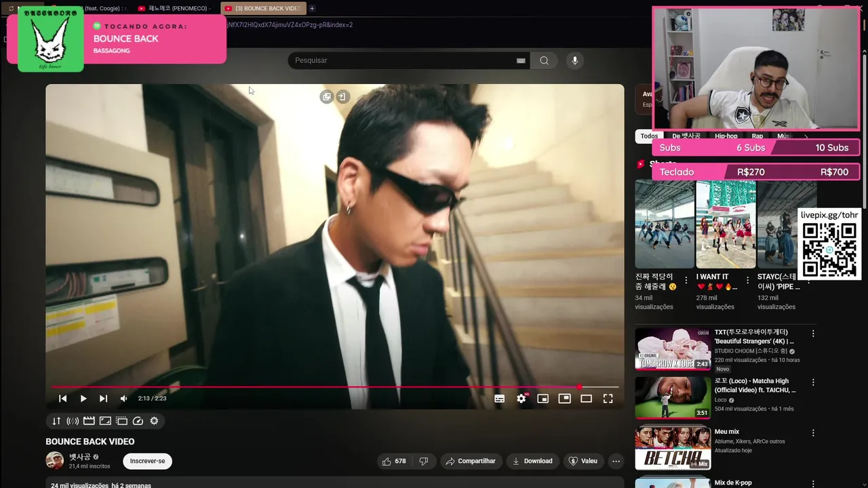Click the magnifier search button

tap(544, 60)
